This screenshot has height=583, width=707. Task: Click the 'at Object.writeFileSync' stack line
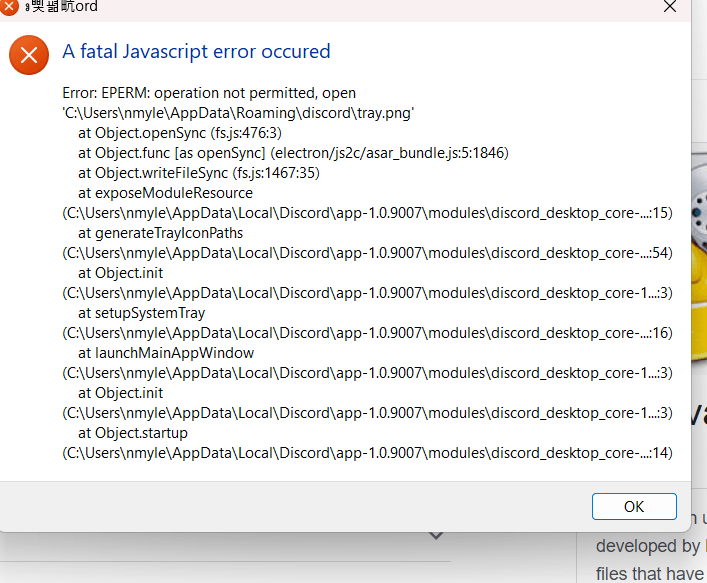click(199, 173)
